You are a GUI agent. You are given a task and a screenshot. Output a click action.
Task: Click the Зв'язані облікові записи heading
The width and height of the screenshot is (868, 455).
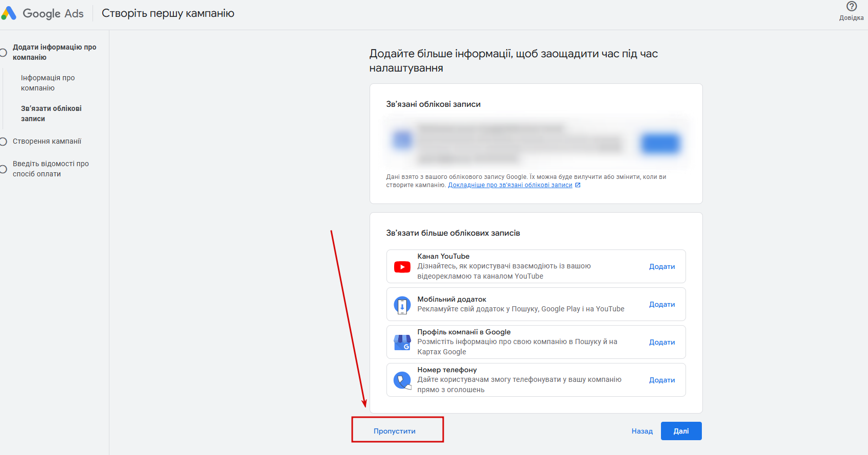tap(433, 104)
